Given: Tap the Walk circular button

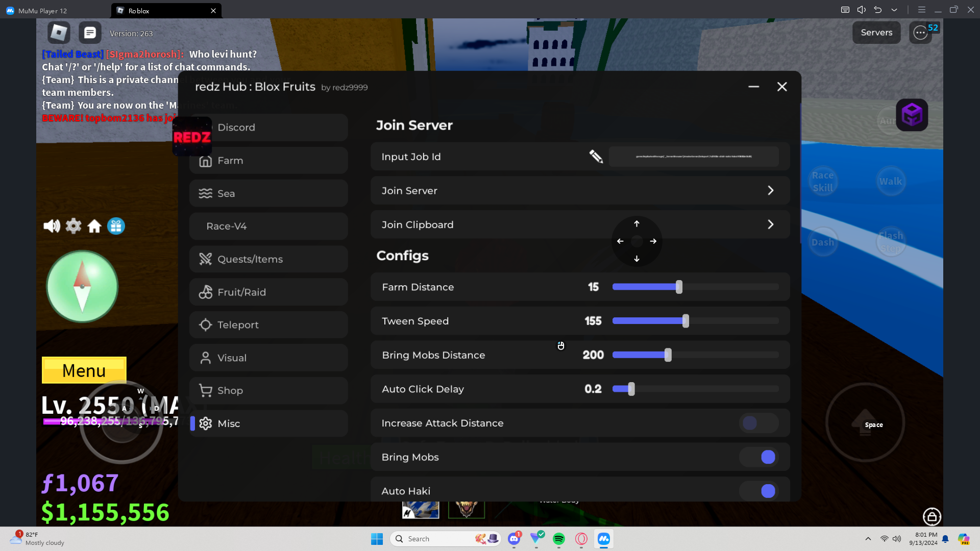Looking at the screenshot, I should tap(891, 181).
